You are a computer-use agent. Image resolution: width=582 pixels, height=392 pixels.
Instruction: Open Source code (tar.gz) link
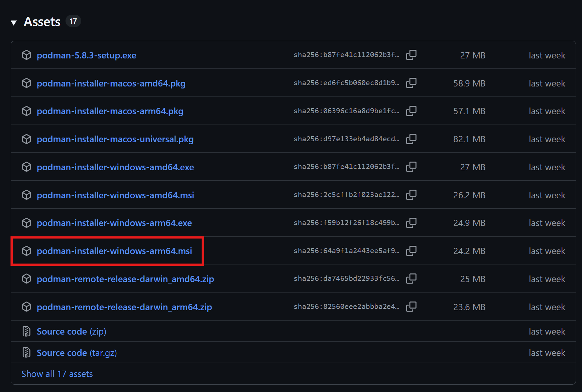[77, 353]
